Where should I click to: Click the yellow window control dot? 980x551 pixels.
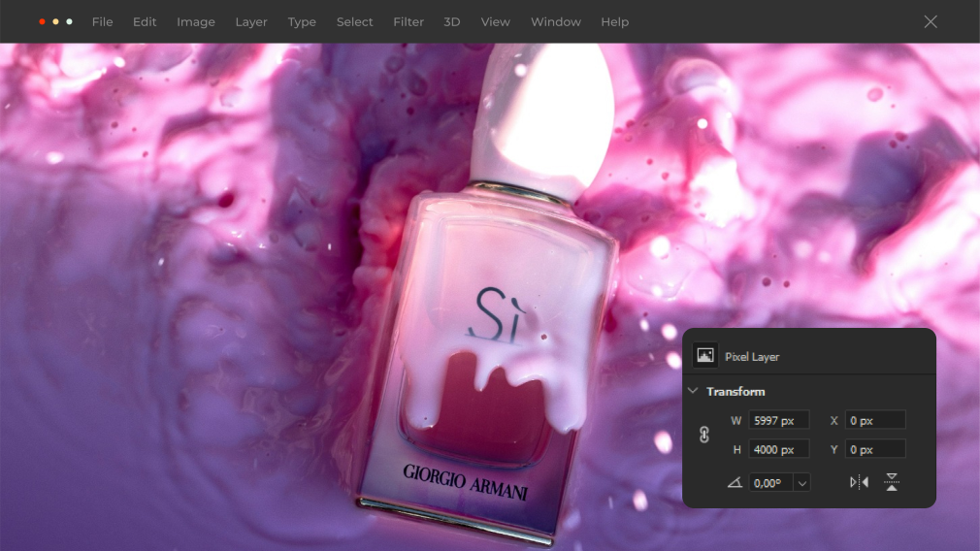tap(55, 22)
